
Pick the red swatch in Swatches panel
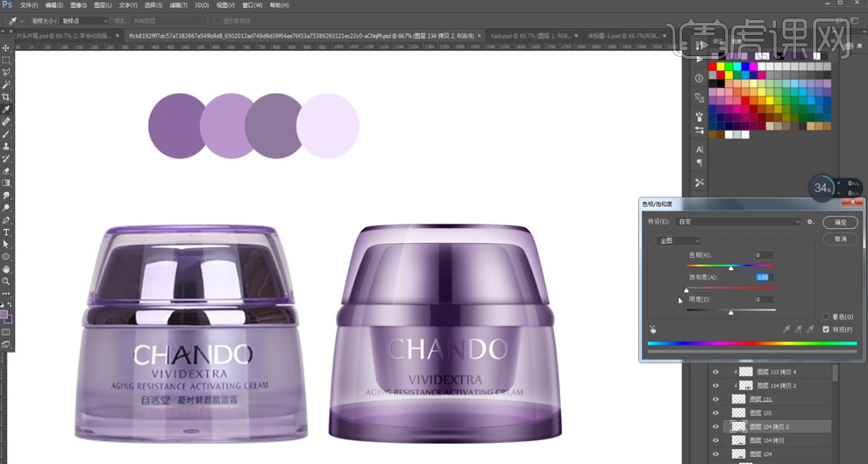click(x=713, y=67)
